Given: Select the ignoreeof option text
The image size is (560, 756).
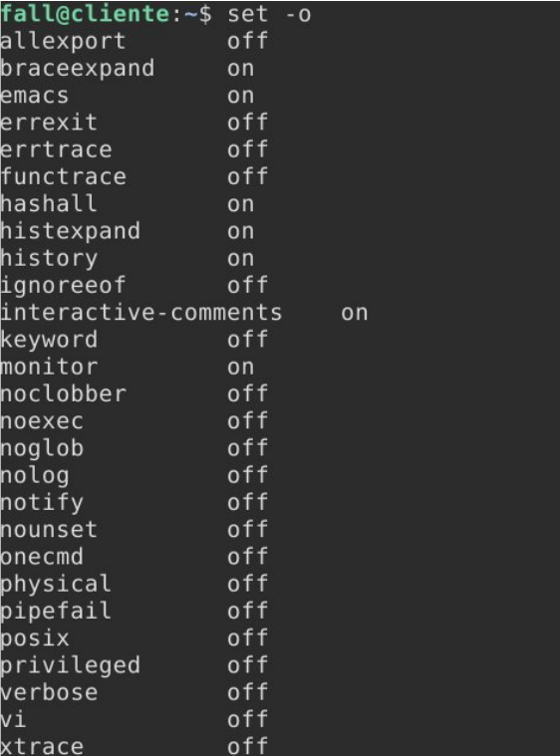Looking at the screenshot, I should coord(63,286).
